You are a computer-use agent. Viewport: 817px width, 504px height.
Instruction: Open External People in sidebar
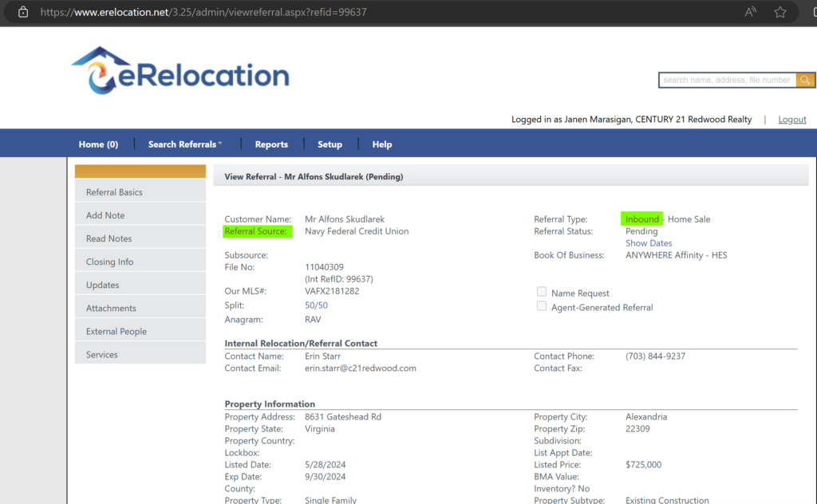(x=140, y=331)
